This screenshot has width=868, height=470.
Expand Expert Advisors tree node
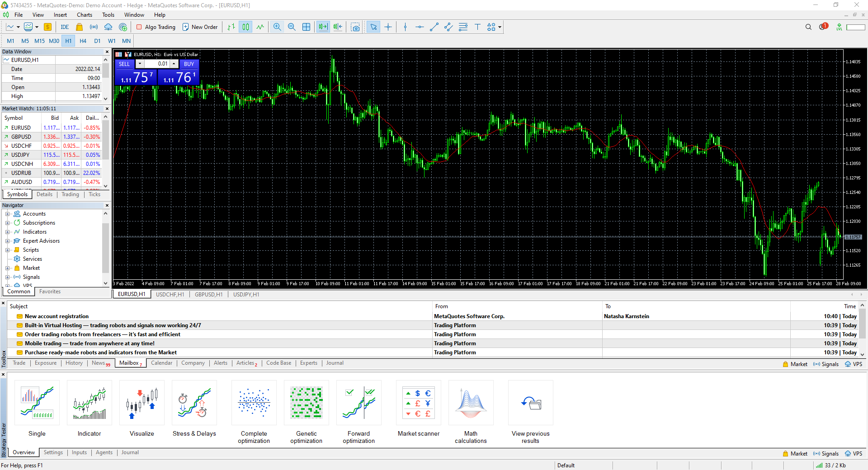click(7, 241)
